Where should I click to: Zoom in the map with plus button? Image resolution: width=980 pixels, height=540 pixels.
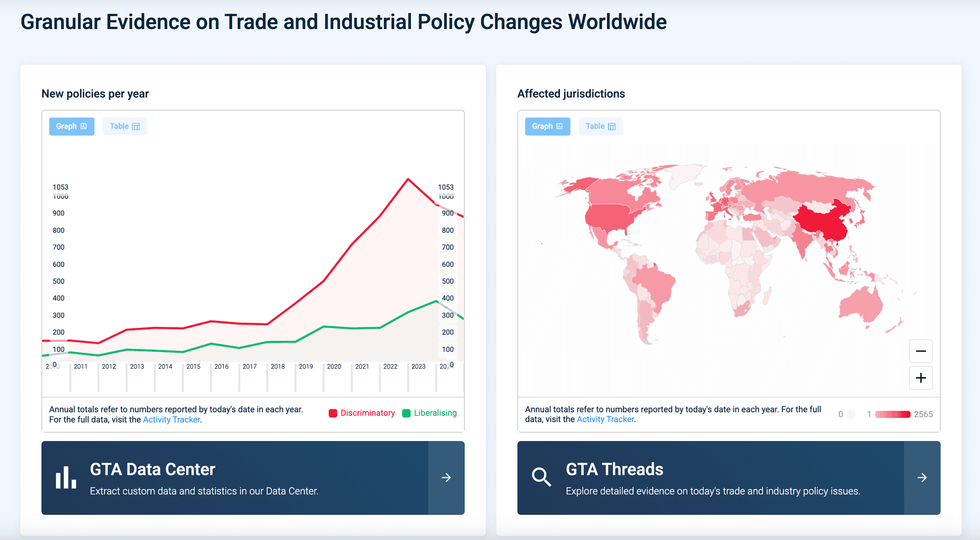(x=920, y=378)
